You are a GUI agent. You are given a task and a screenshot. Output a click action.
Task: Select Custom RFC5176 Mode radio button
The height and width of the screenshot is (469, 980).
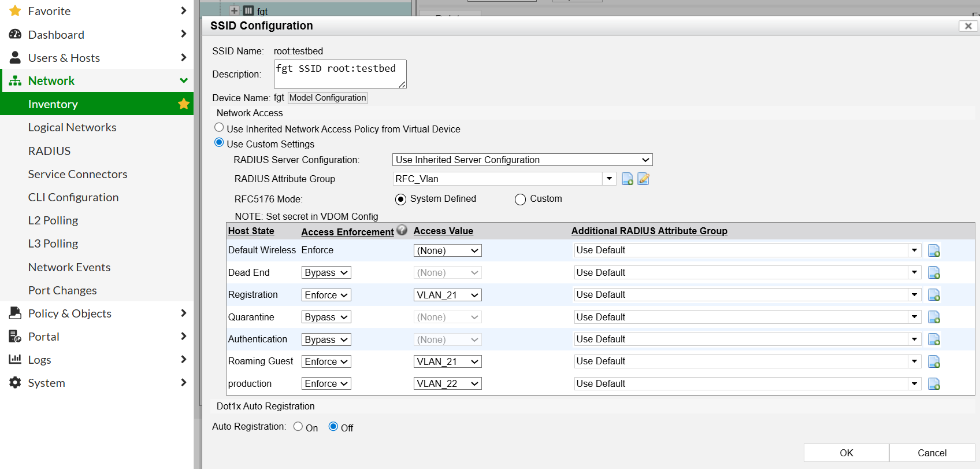pyautogui.click(x=520, y=200)
